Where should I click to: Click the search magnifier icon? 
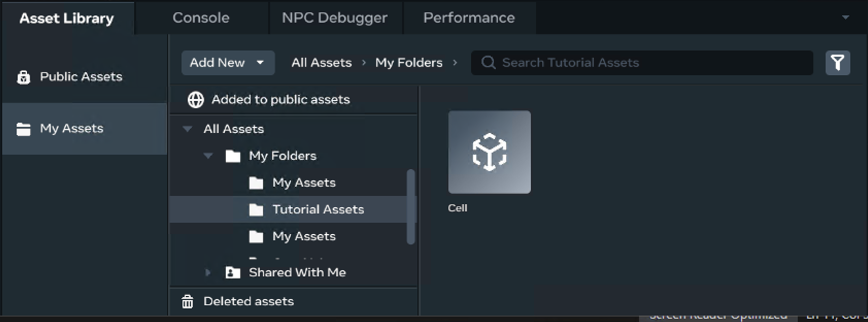(x=488, y=63)
